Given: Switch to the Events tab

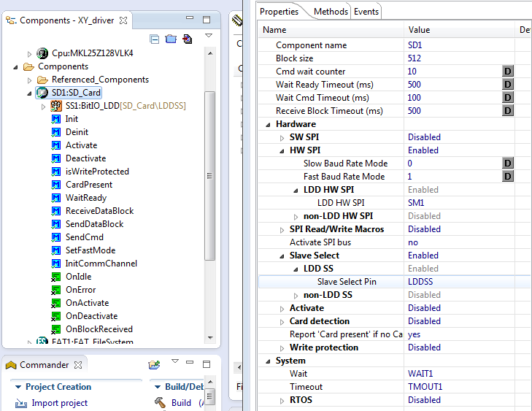Looking at the screenshot, I should [366, 12].
